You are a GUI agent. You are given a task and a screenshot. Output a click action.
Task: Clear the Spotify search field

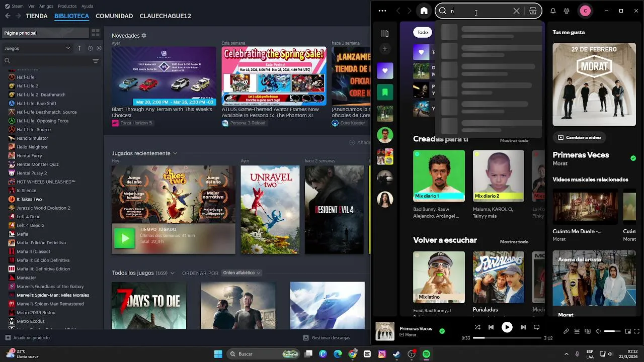[516, 11]
